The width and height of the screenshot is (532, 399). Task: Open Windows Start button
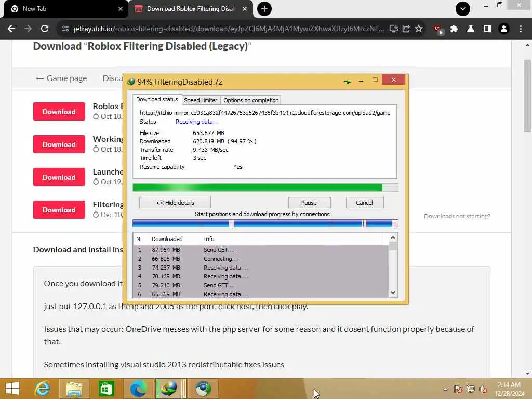pos(12,389)
